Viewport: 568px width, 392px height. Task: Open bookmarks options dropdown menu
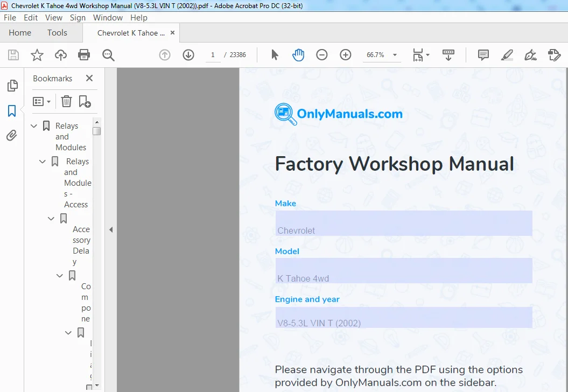coord(41,101)
